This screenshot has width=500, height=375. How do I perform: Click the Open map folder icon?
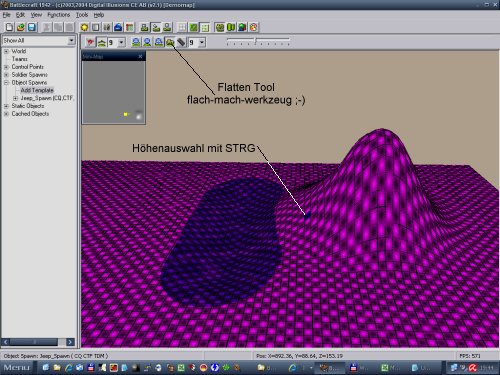[x=21, y=27]
